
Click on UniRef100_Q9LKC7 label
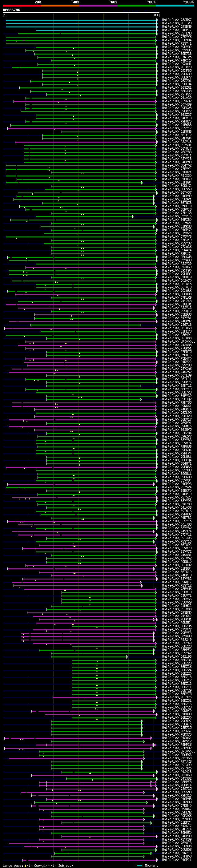click(176, 111)
